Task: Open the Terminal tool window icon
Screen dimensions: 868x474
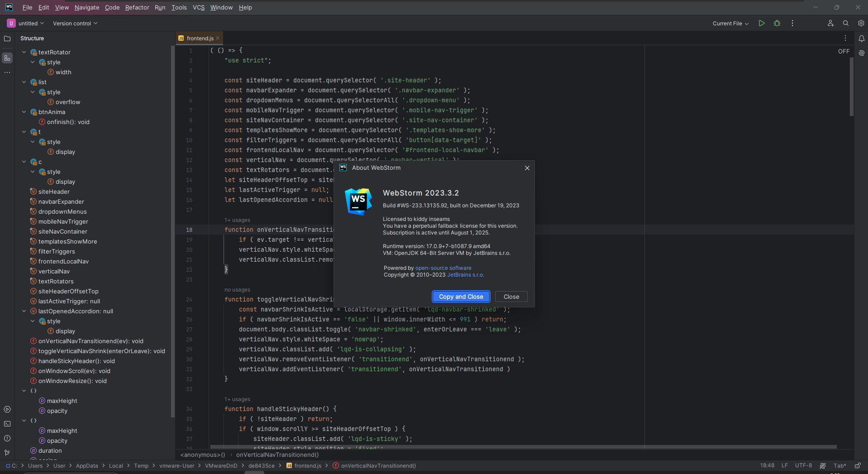Action: click(7, 424)
